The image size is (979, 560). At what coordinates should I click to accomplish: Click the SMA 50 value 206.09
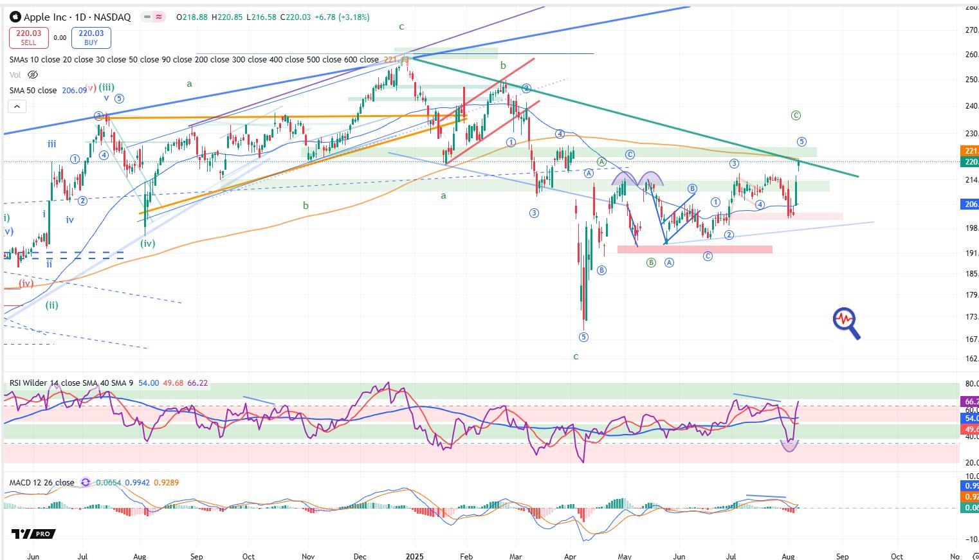point(74,91)
